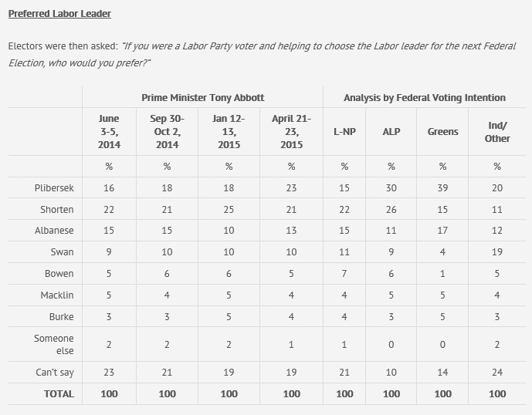
Task: Click the ALP column header
Action: 391,132
